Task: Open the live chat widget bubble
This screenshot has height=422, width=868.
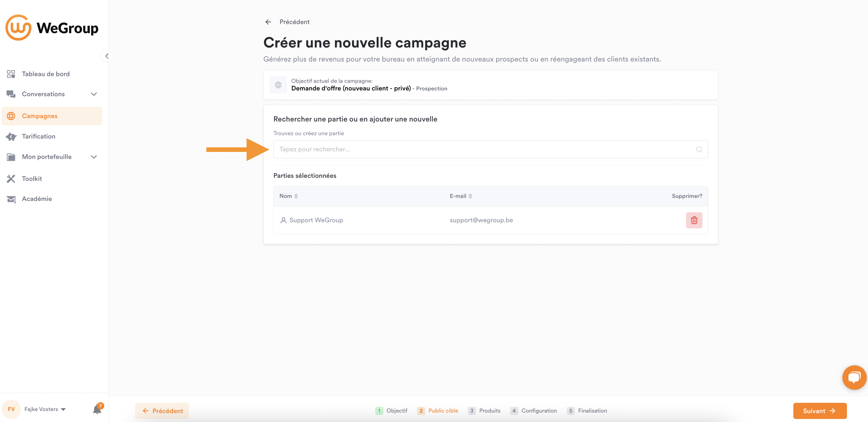Action: pos(854,378)
